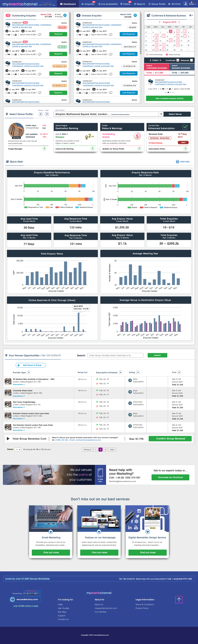Toggle the Confirmed bookings checkbox
Image resolution: width=198 pixels, height=644 pixels.
tap(178, 60)
